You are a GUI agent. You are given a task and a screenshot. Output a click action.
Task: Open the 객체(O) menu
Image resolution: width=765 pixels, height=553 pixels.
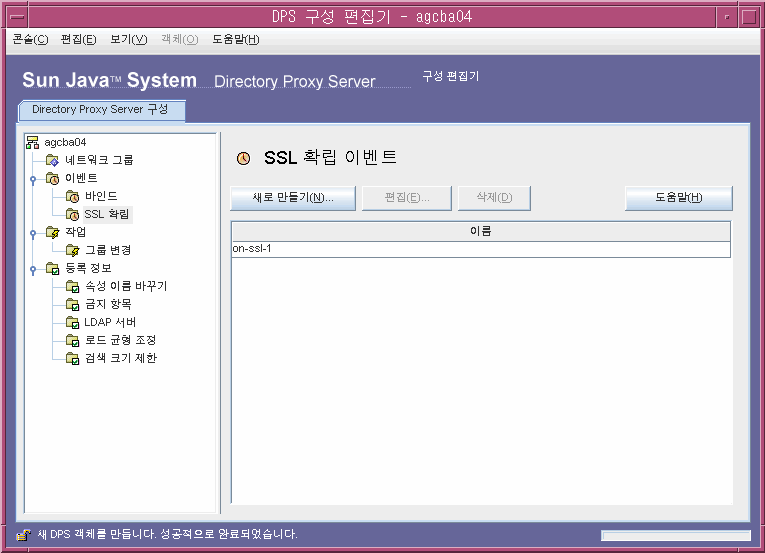(x=180, y=40)
